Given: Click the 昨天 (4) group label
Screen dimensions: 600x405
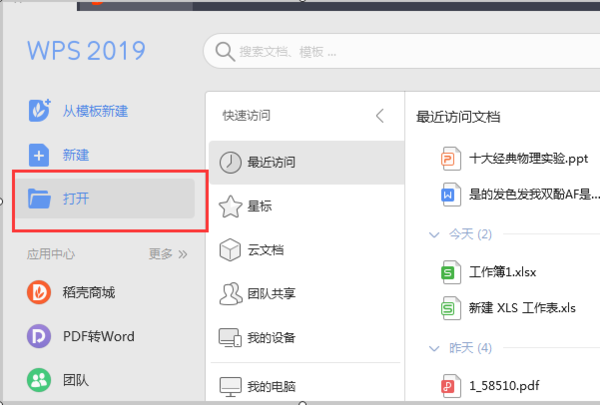Looking at the screenshot, I should (x=470, y=348).
